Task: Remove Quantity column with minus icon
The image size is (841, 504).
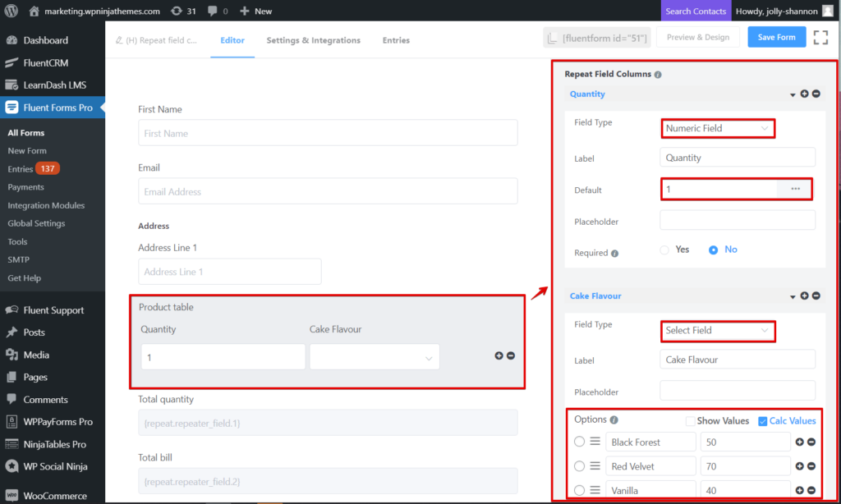Action: click(x=816, y=94)
